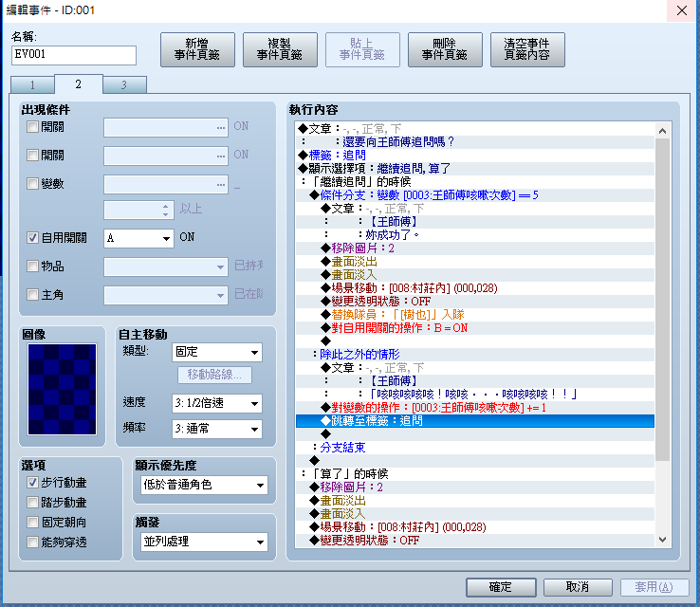Click the ellipsis button of first 開關 field
Image resolution: width=700 pixels, height=607 pixels.
pos(221,128)
